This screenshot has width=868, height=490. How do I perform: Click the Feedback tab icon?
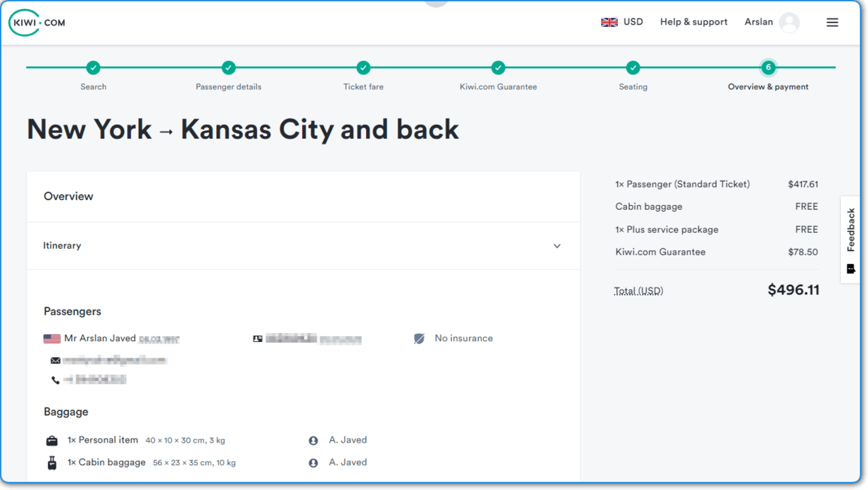coord(851,269)
